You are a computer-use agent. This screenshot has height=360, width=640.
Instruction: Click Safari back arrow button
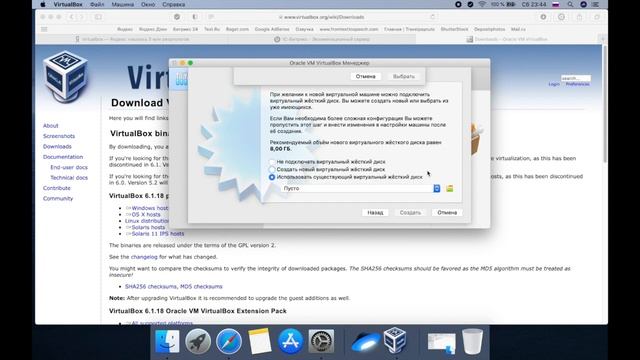[x=71, y=17]
